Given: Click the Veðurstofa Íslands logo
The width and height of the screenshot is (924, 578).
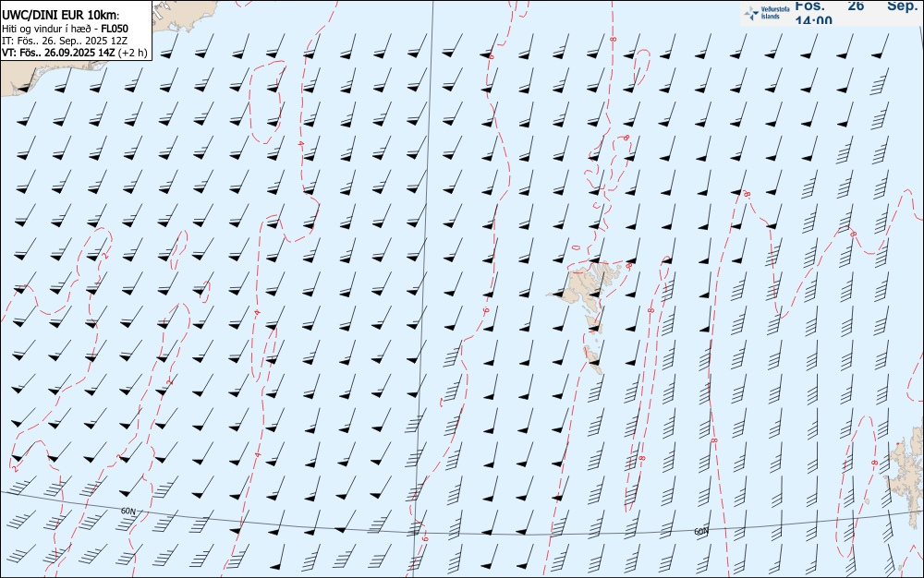Looking at the screenshot, I should [x=768, y=13].
